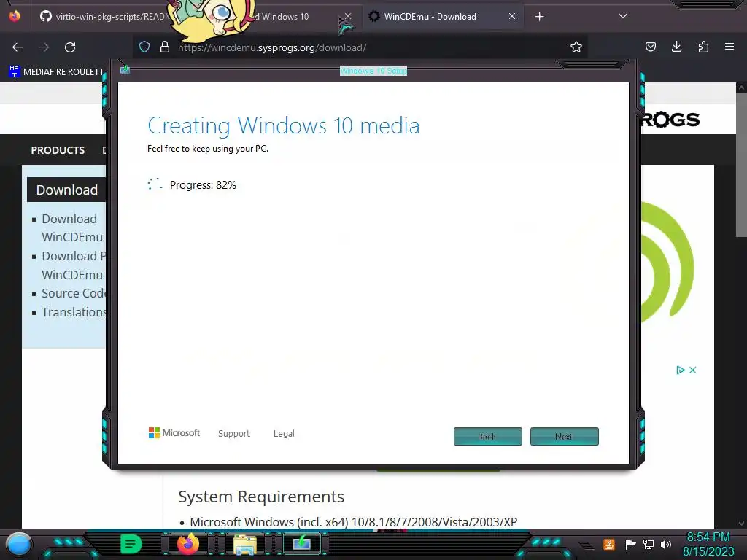This screenshot has height=560, width=747.
Task: Close the WinCDEmu - Download tab
Action: [511, 16]
